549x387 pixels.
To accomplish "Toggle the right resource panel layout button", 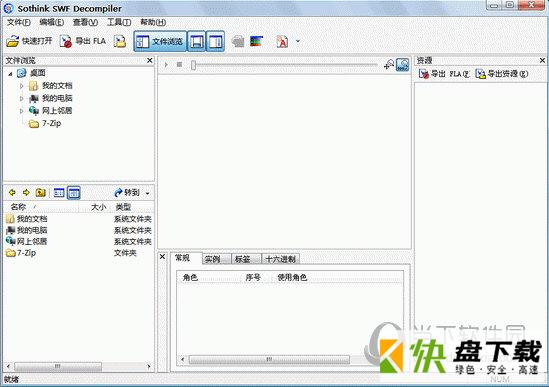I will (x=215, y=42).
